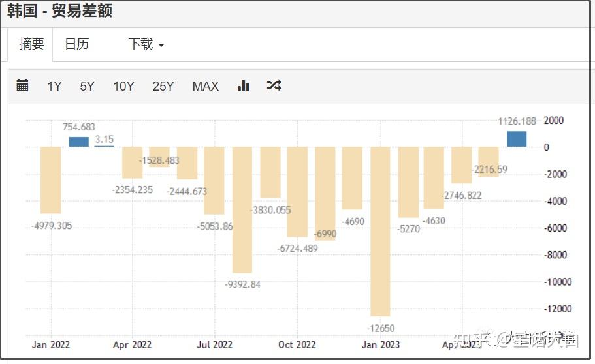Click the -5053.86 bar at Jul 2022
The image size is (595, 364).
[214, 181]
